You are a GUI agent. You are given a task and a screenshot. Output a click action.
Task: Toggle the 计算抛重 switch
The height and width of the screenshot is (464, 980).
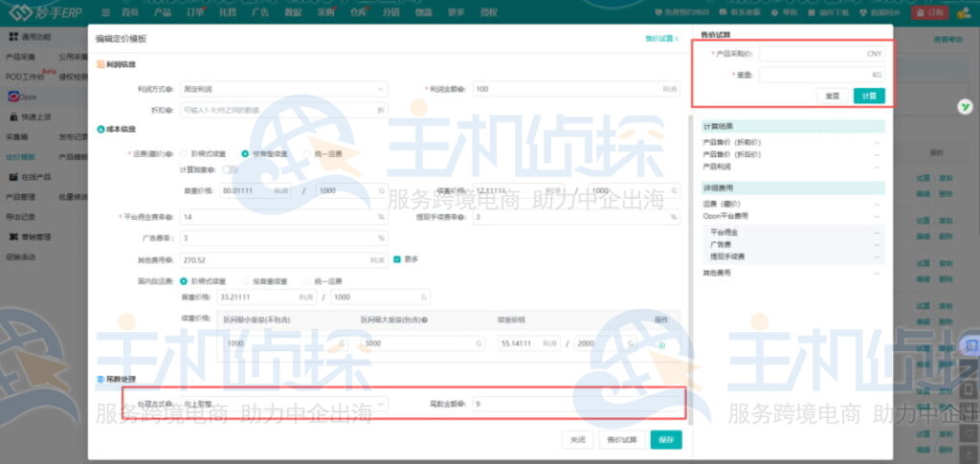point(230,170)
